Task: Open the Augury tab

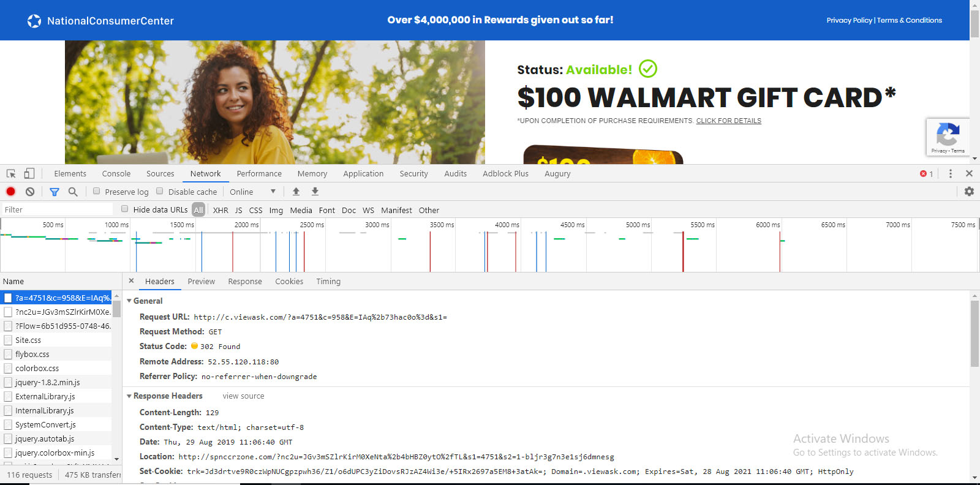Action: [x=557, y=174]
